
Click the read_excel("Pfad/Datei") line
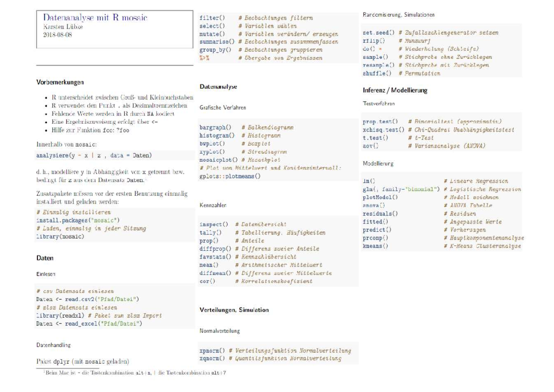pos(89,324)
